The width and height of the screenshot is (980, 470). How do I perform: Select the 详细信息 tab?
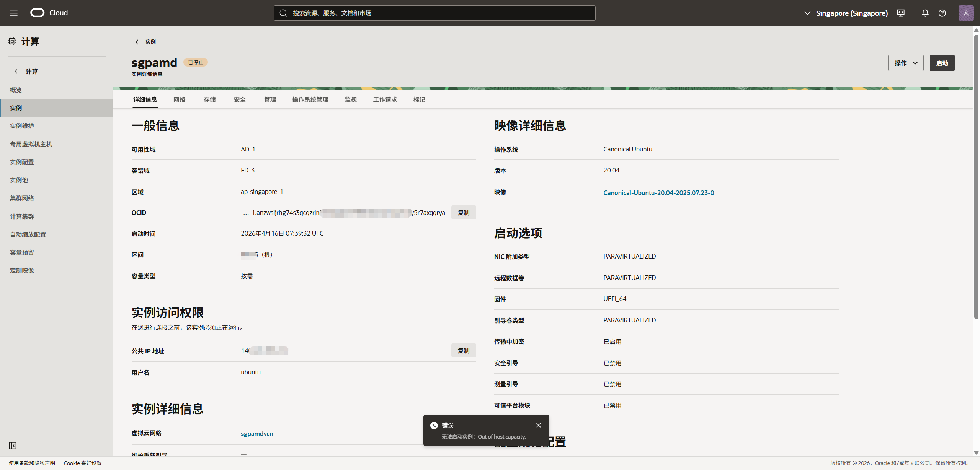[145, 99]
